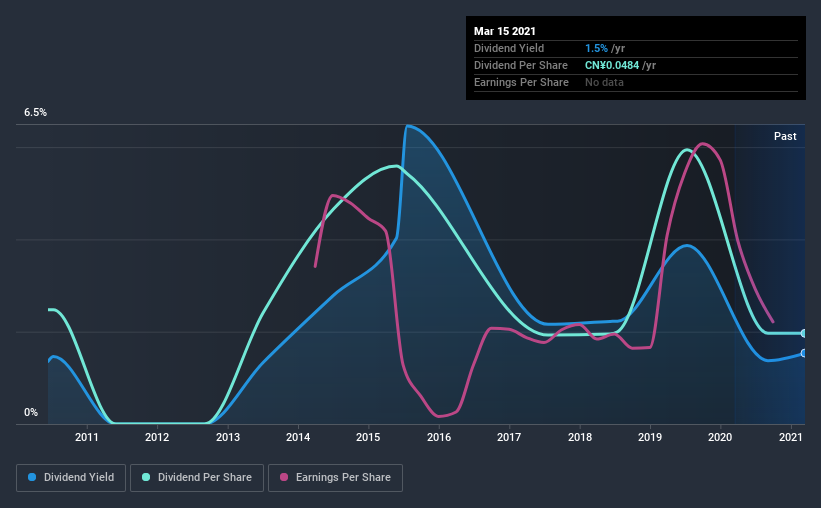This screenshot has width=821, height=508.
Task: Toggle the Dividend Per Share legend button
Action: pos(197,478)
